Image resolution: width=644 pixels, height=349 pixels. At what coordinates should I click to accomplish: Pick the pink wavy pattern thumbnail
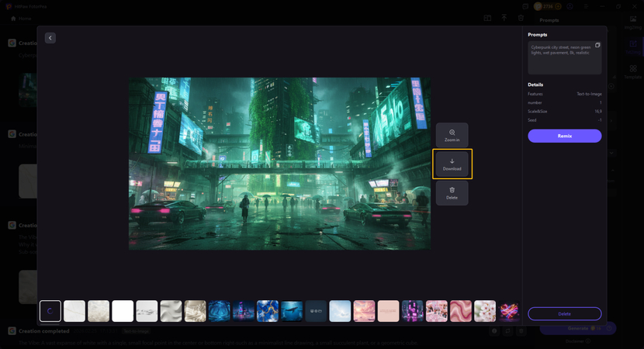pos(461,311)
